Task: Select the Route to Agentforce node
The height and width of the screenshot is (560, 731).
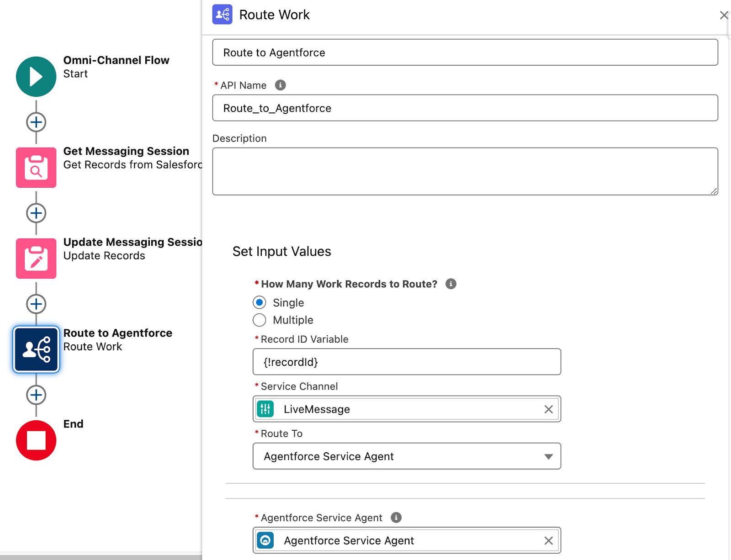Action: 36,349
